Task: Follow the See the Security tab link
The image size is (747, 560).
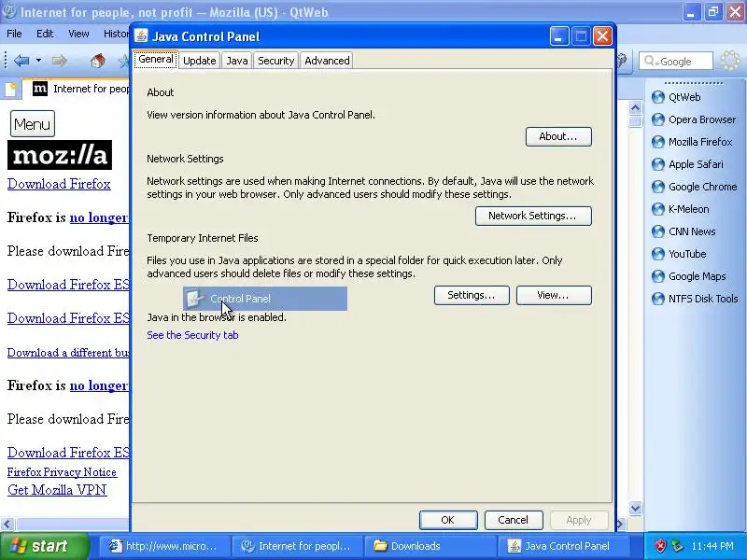Action: coord(192,335)
